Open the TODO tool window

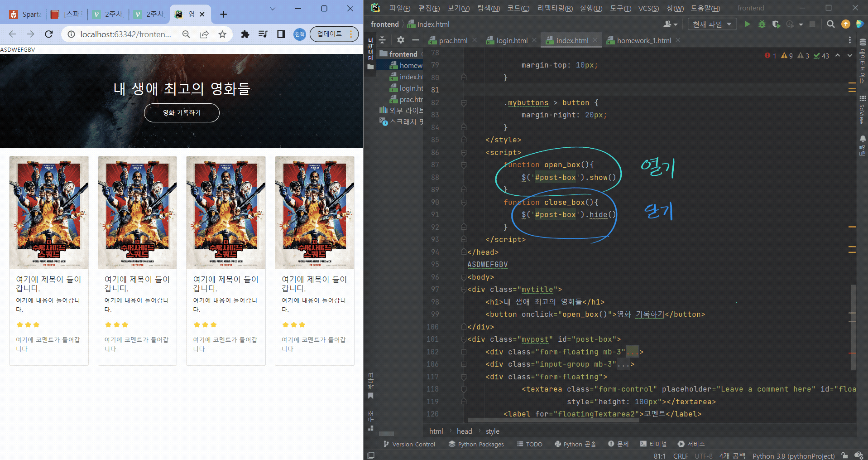pos(530,444)
